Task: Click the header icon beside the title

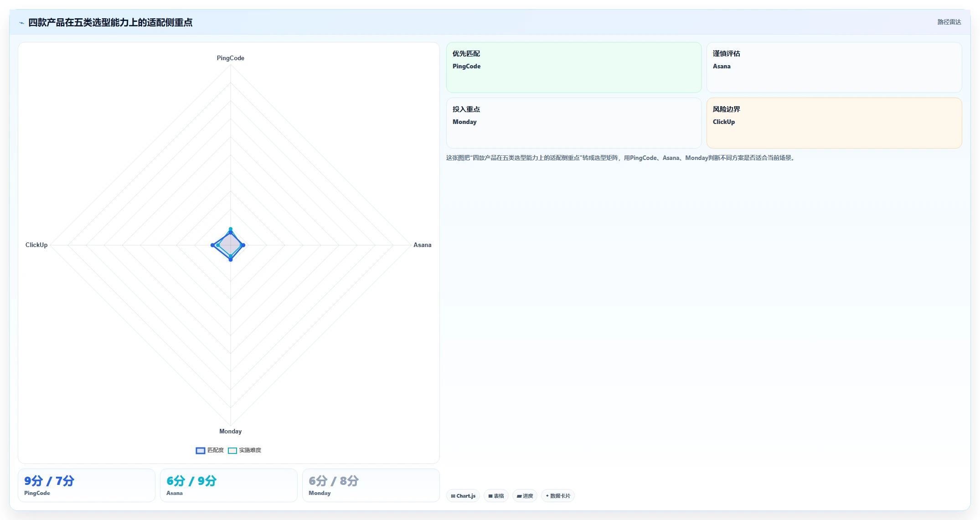Action: point(21,23)
